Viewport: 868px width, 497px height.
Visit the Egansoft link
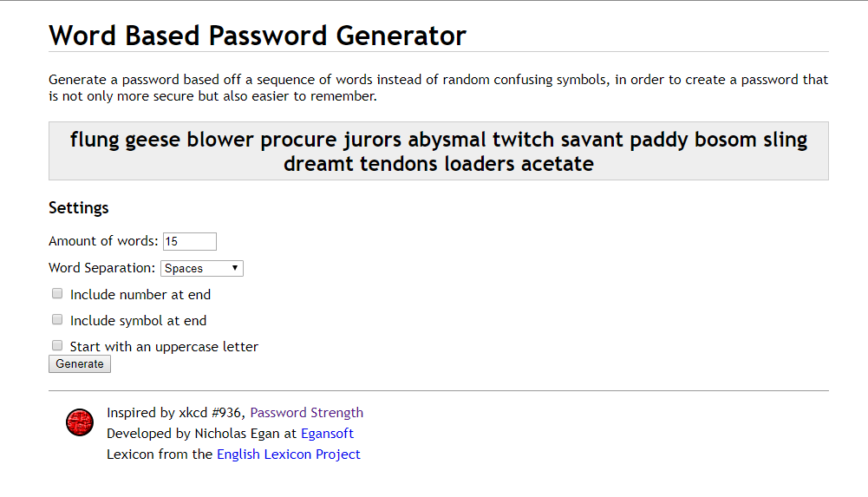pos(327,434)
